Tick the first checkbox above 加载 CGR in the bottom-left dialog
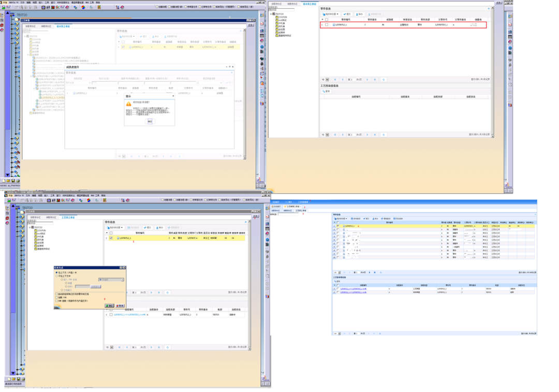The image size is (559, 392). point(56,294)
